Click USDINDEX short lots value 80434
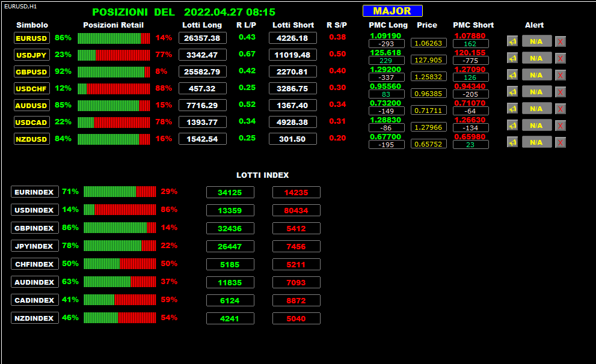This screenshot has width=596, height=364. point(296,210)
